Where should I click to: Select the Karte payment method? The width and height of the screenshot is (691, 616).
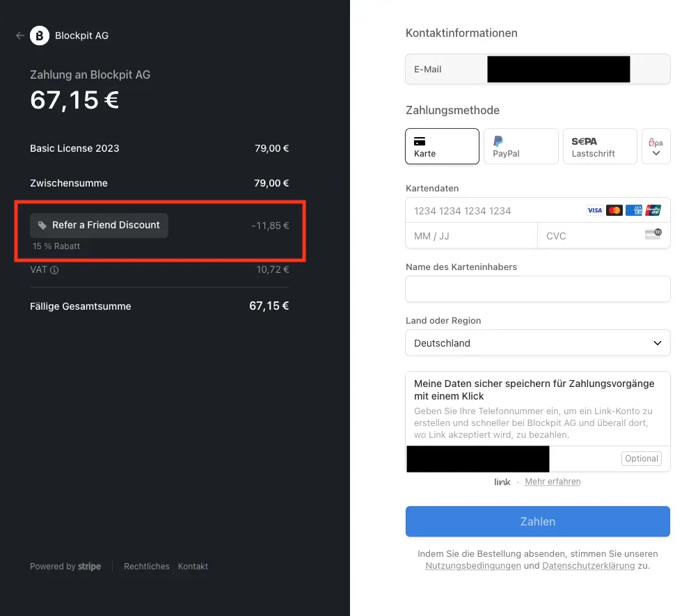click(442, 146)
